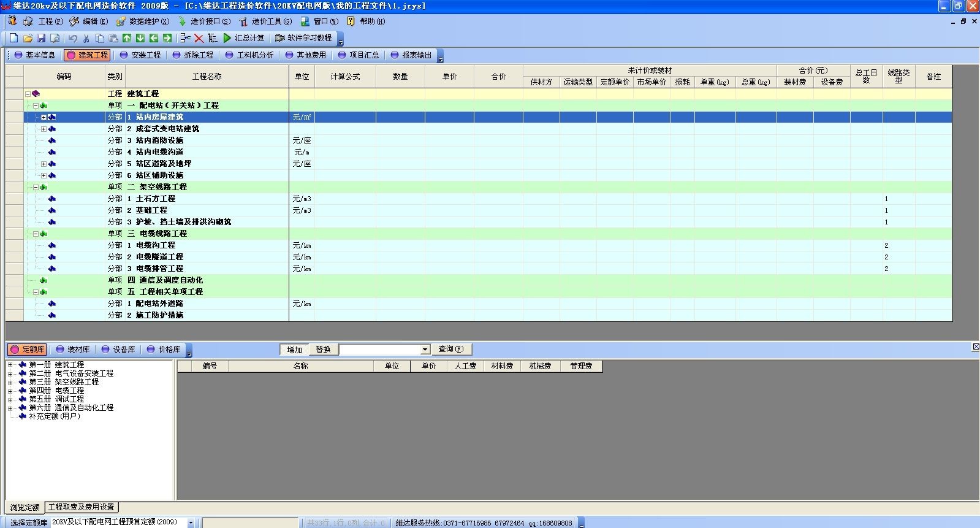Expand 第二册 电气设备安装工程 in quota tree
980x528 pixels.
pyautogui.click(x=10, y=373)
